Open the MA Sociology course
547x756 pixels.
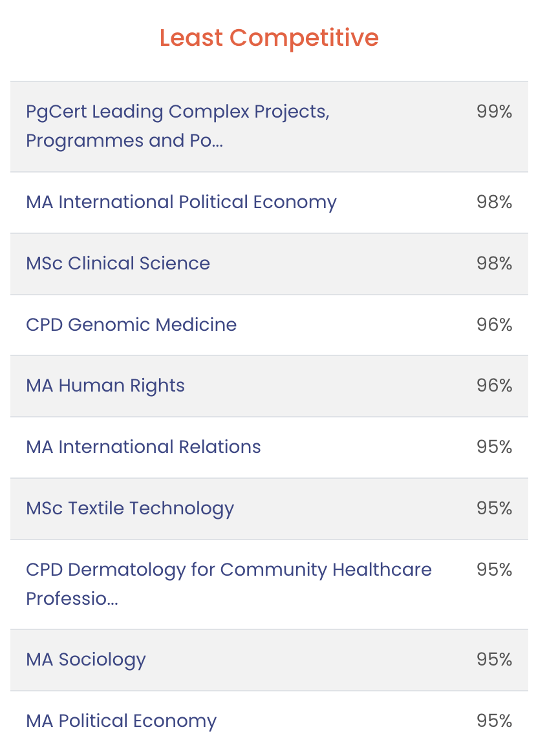[x=86, y=660]
